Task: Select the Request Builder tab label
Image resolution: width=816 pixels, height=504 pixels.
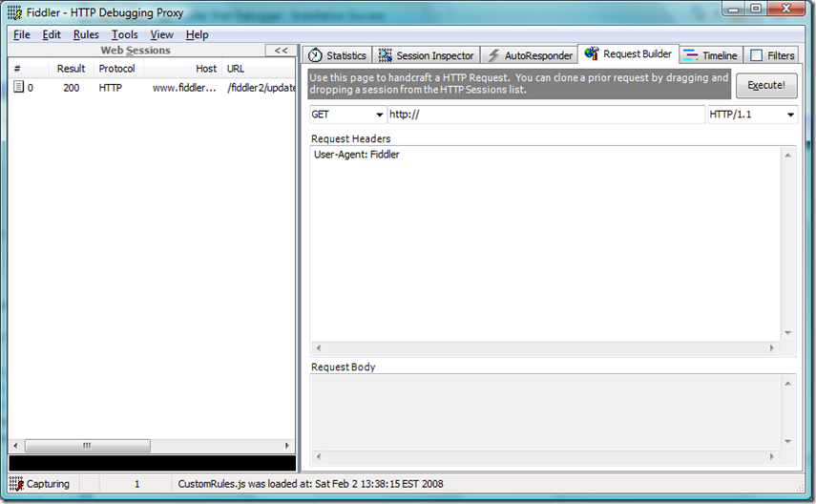Action: click(x=637, y=53)
